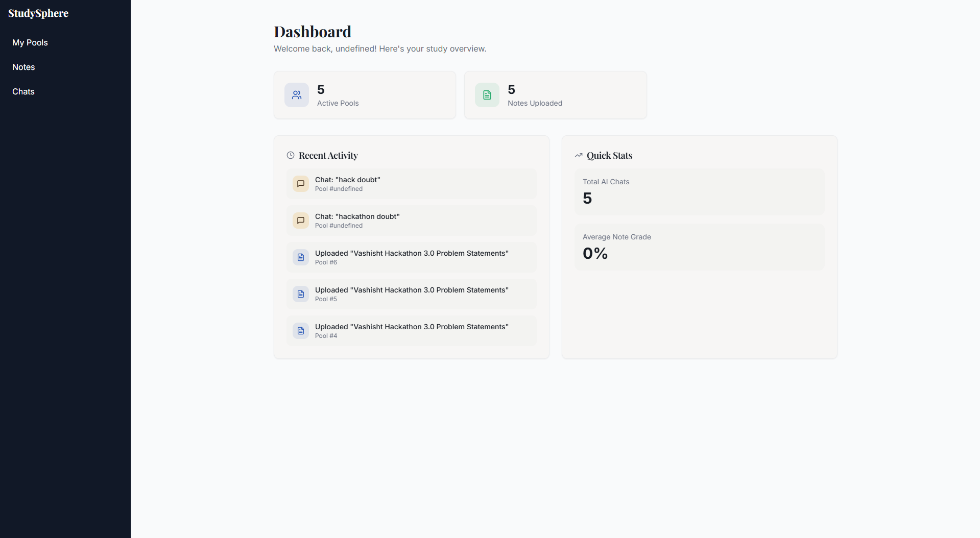
Task: Click the Quick Stats heading
Action: coord(609,155)
